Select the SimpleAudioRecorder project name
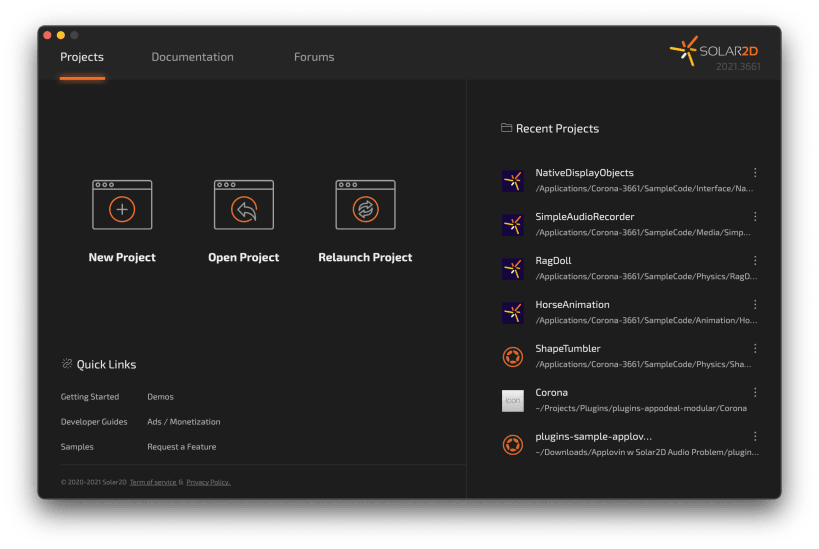 coord(585,217)
